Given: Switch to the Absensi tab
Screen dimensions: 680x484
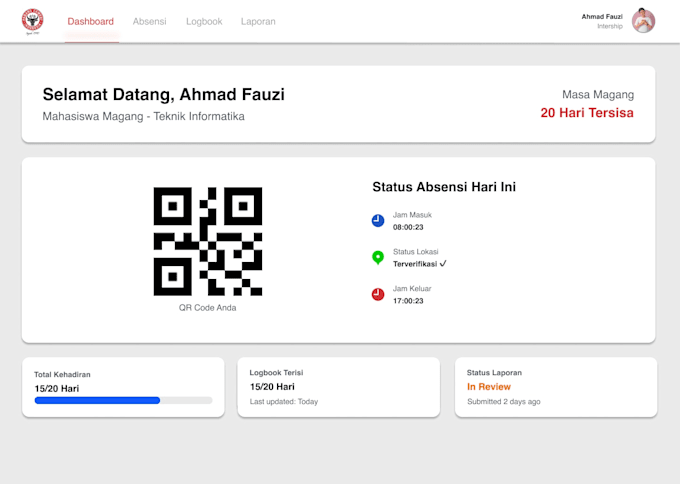Looking at the screenshot, I should 150,21.
